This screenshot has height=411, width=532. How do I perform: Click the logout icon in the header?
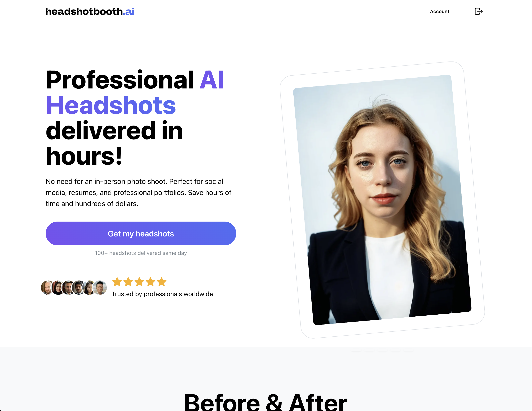pyautogui.click(x=478, y=12)
